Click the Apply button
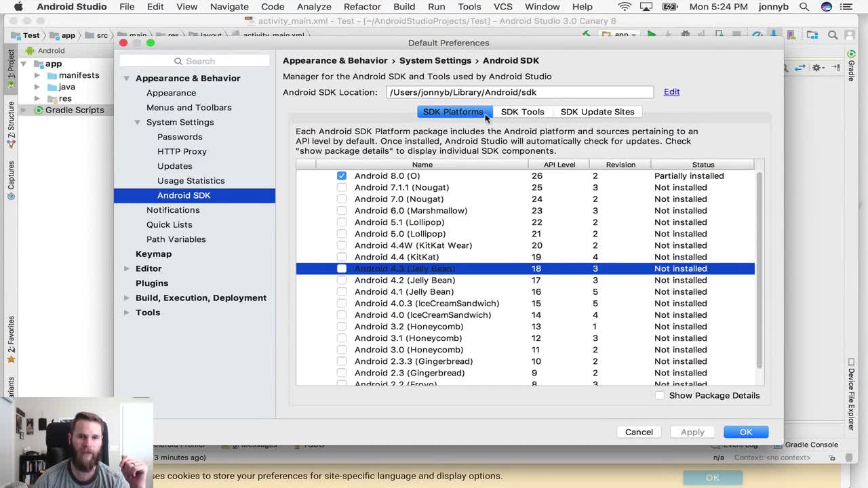Screen dimensions: 868x488 pyautogui.click(x=692, y=432)
